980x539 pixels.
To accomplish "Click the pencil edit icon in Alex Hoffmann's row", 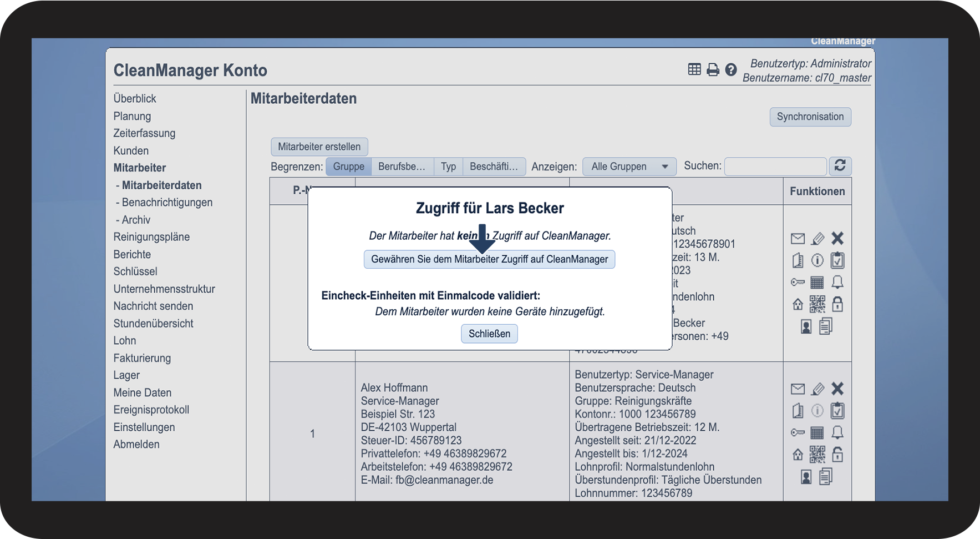I will pos(817,389).
